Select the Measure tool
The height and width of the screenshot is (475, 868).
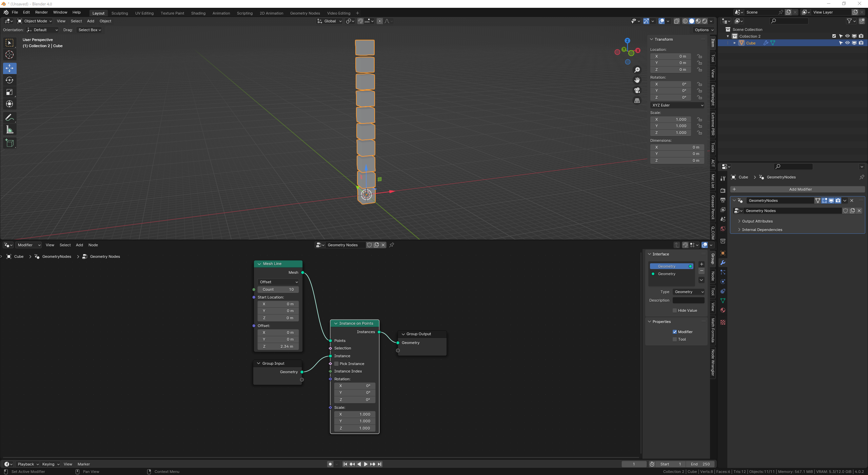point(9,130)
